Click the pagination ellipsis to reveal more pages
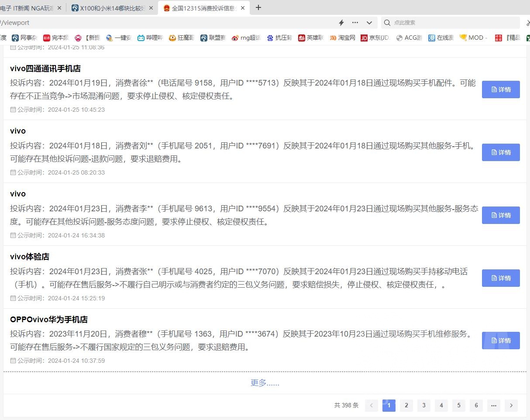530x420 pixels. tap(493, 405)
